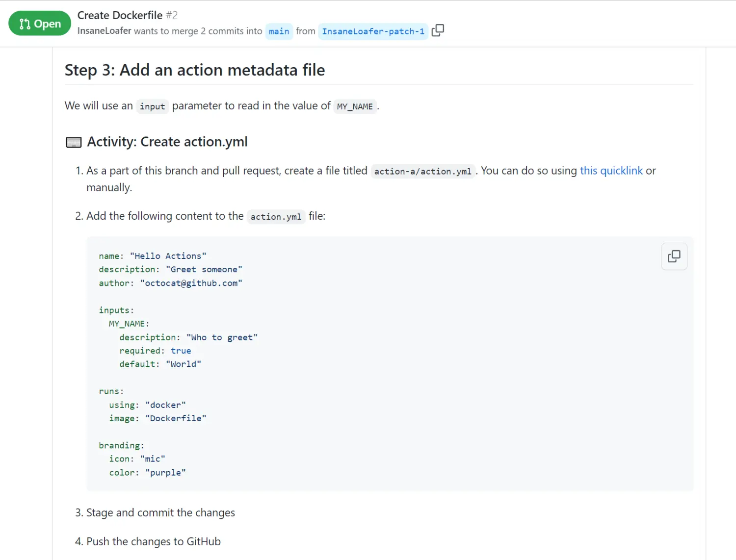The width and height of the screenshot is (736, 560).
Task: Click the "Stage and commit the changes" step
Action: tap(160, 513)
